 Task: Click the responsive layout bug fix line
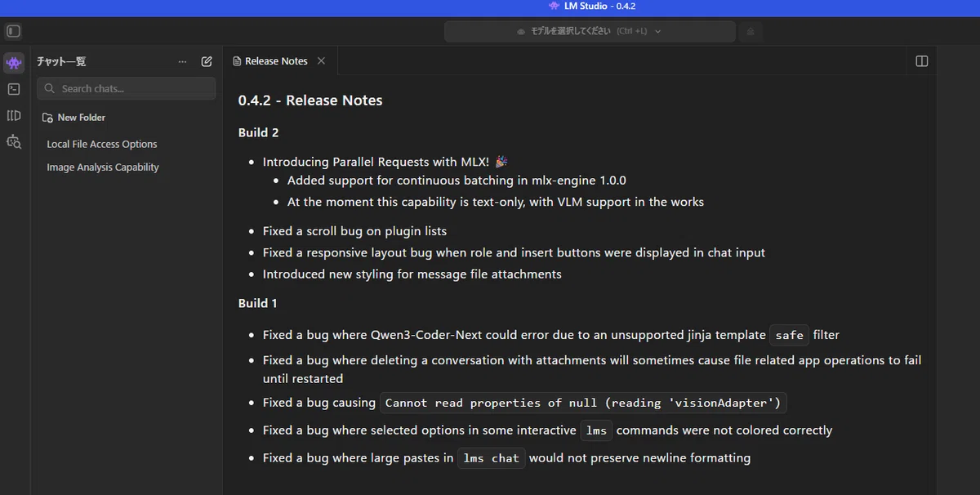click(x=514, y=253)
